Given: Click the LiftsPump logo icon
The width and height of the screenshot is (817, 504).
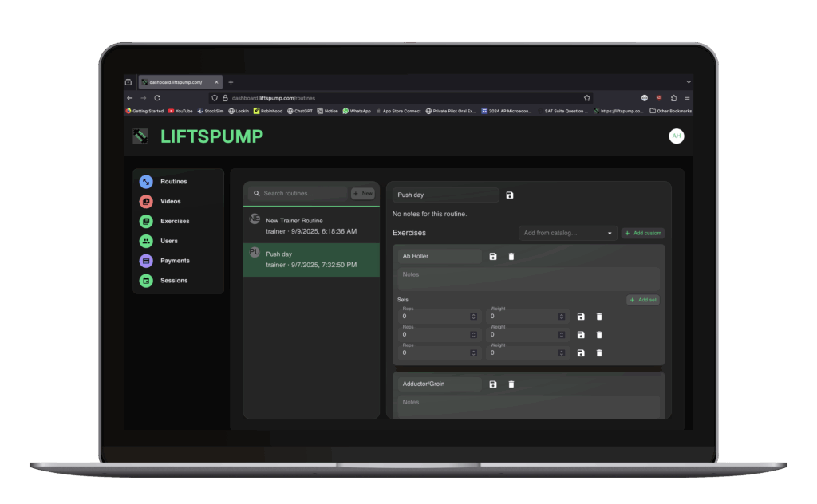Looking at the screenshot, I should 140,136.
